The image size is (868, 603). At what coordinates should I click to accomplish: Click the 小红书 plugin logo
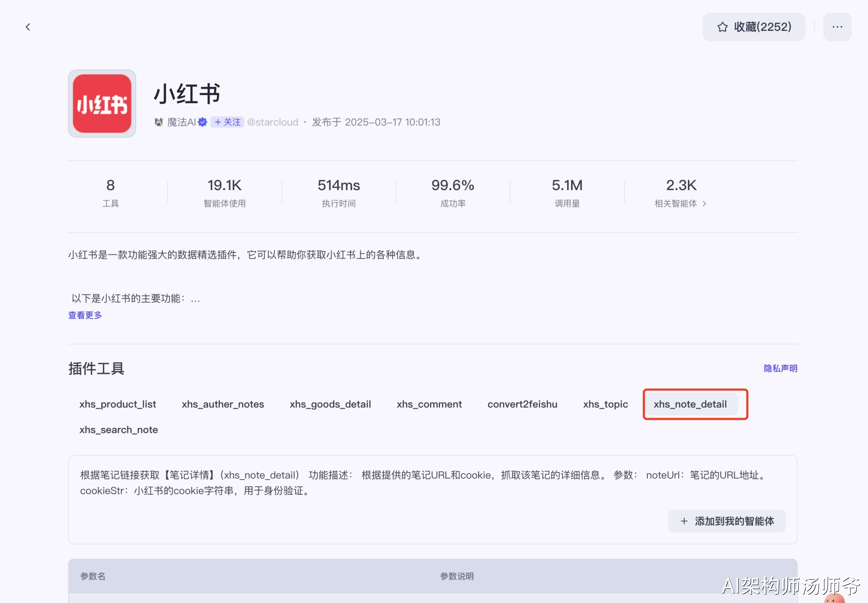102,103
